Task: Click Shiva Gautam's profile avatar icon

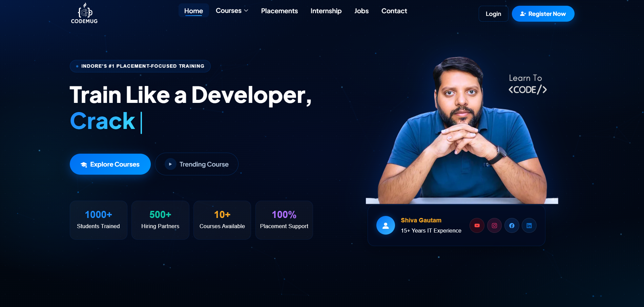Action: (386, 225)
